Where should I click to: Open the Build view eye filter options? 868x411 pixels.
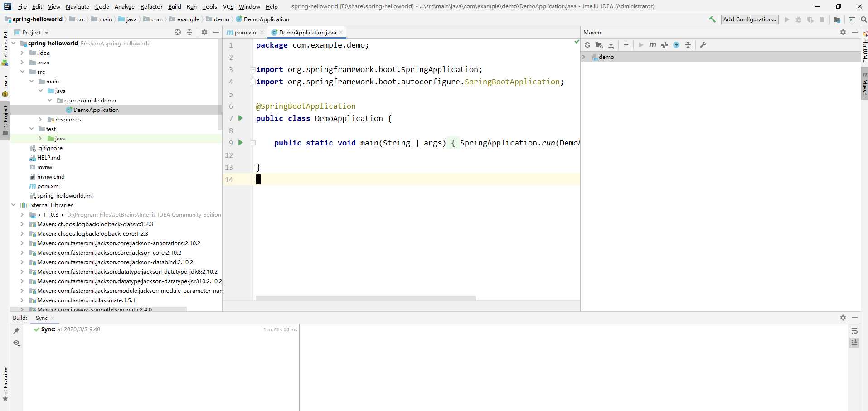click(x=17, y=343)
